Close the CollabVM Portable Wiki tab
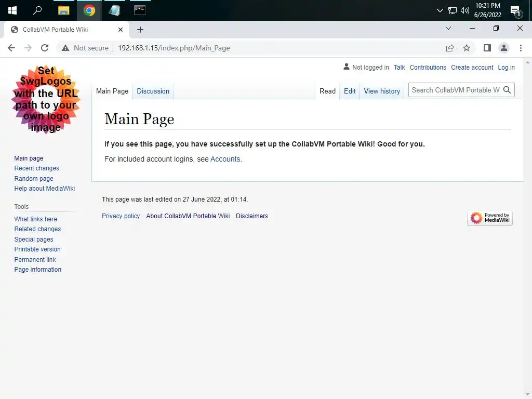The height and width of the screenshot is (399, 532). [121, 30]
